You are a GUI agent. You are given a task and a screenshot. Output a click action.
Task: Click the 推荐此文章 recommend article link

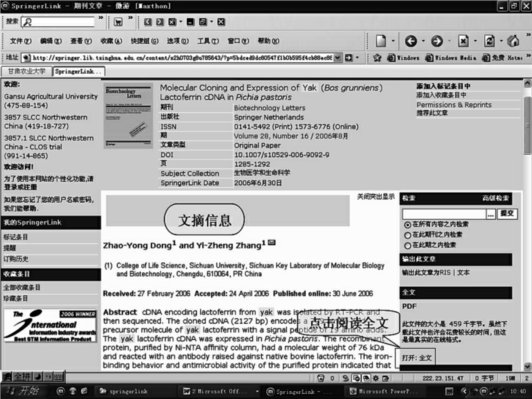pos(432,113)
